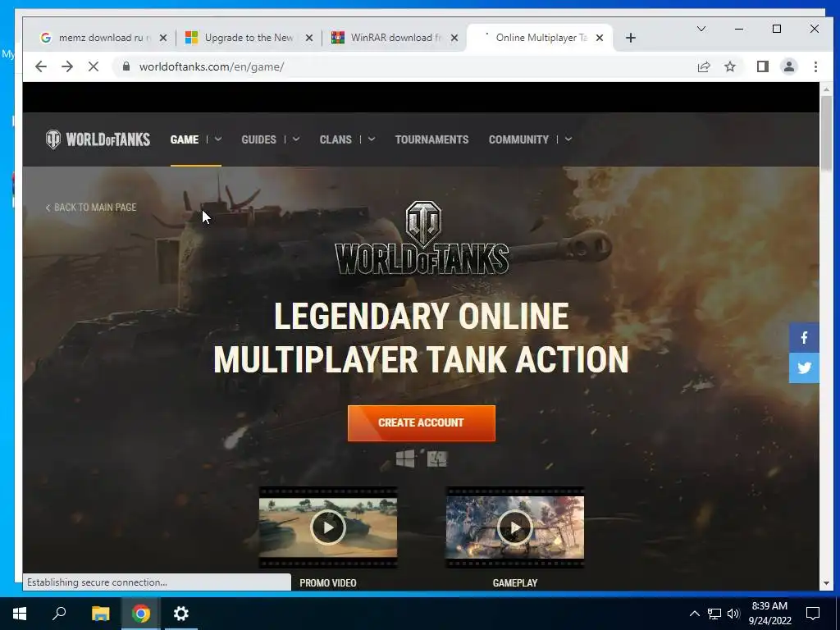Click the GAMEPLAY caption
Screen dimensions: 840x630
[x=515, y=583]
